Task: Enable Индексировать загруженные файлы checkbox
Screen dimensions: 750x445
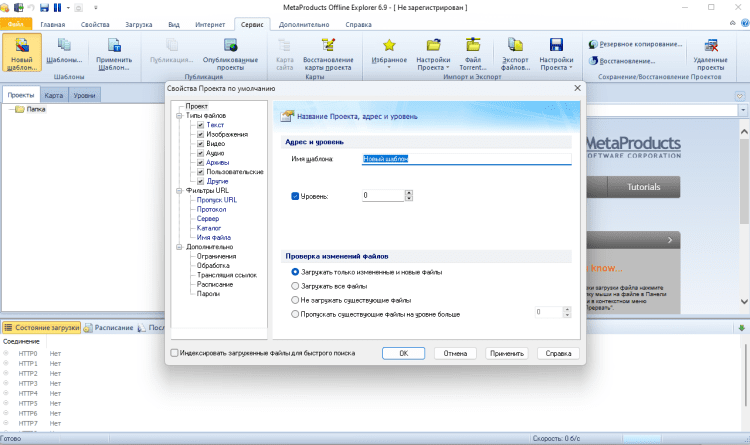Action: point(175,353)
